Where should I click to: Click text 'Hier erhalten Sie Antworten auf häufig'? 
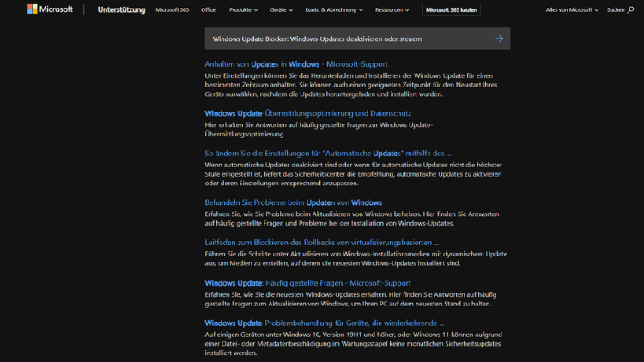(319, 130)
